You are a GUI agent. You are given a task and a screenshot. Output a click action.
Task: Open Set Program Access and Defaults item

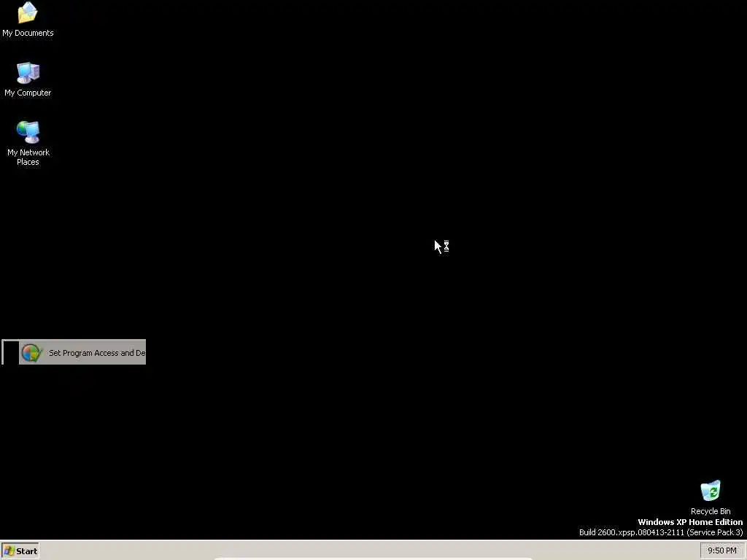click(82, 352)
